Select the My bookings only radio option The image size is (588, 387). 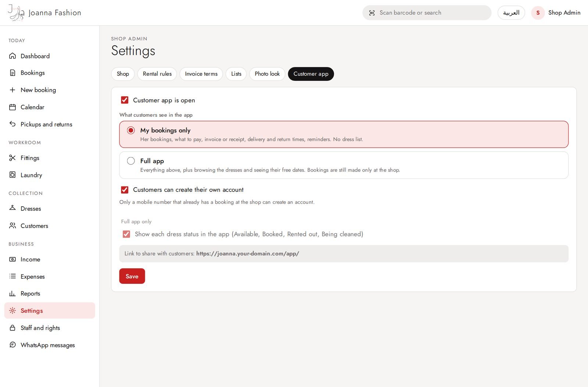(131, 130)
